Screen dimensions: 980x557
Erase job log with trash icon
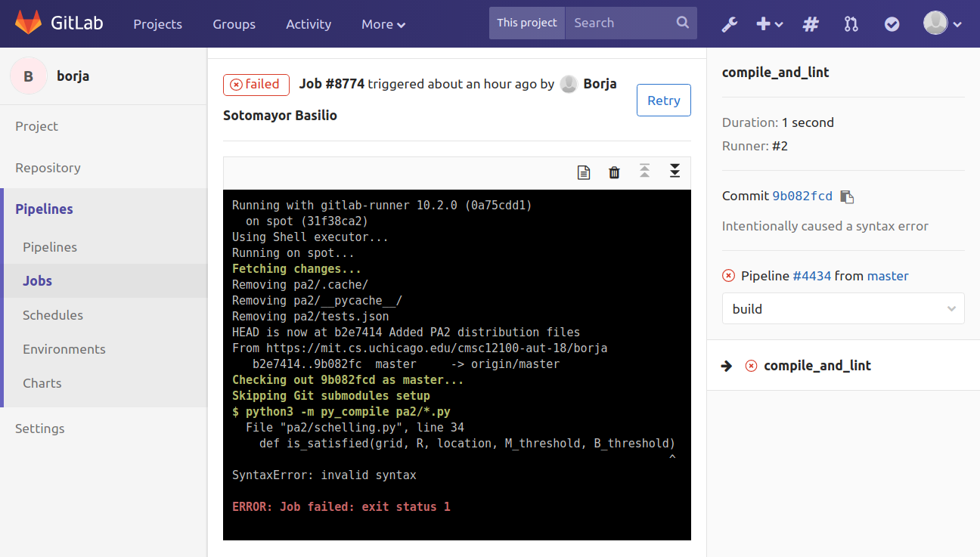(x=614, y=172)
